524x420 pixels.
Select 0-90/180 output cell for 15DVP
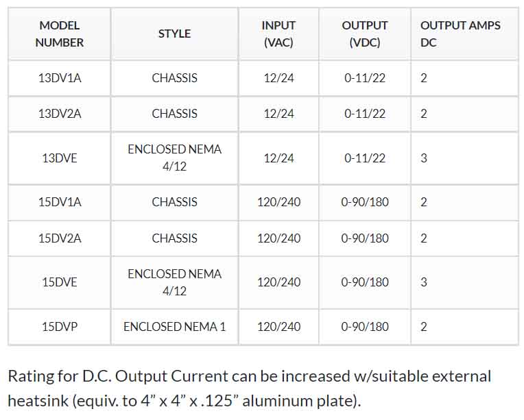click(x=365, y=327)
